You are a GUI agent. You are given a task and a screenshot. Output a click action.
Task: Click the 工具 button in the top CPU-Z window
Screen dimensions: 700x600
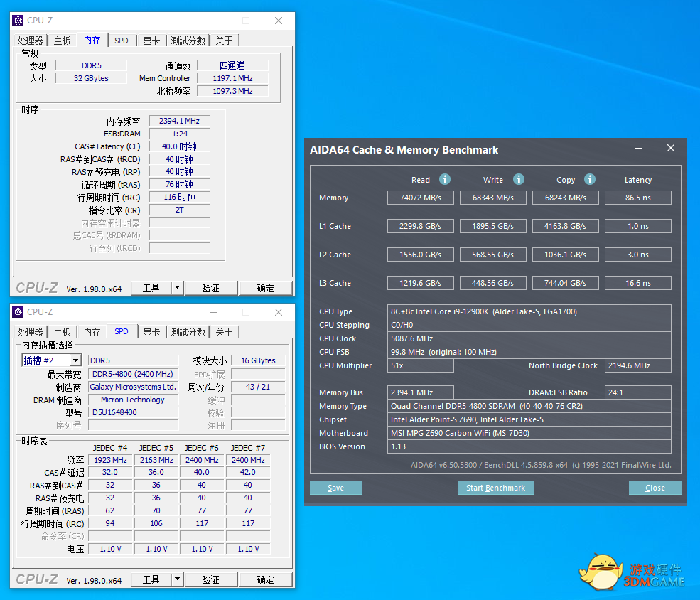(151, 288)
